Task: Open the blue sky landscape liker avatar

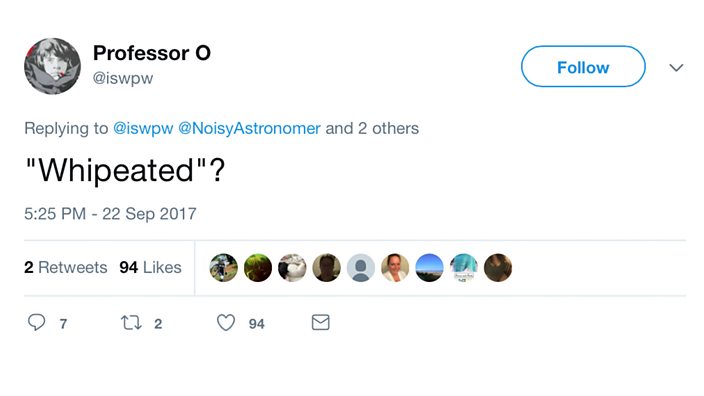Action: click(429, 268)
